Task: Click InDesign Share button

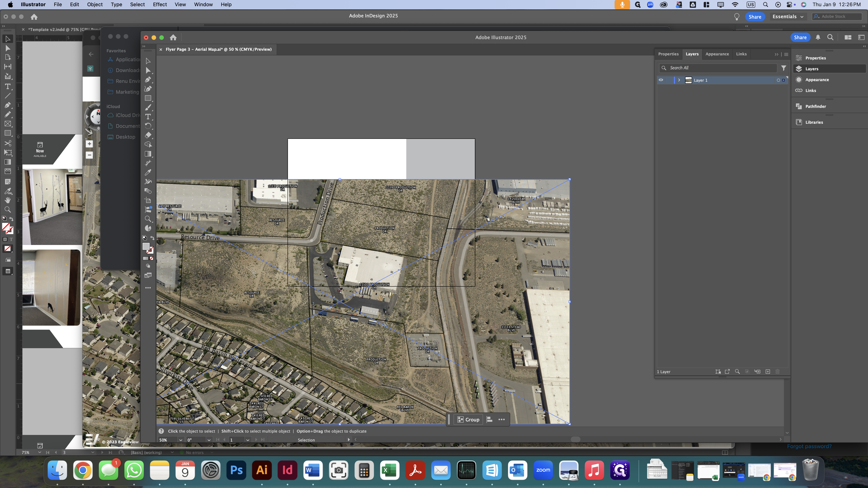Action: click(x=755, y=17)
